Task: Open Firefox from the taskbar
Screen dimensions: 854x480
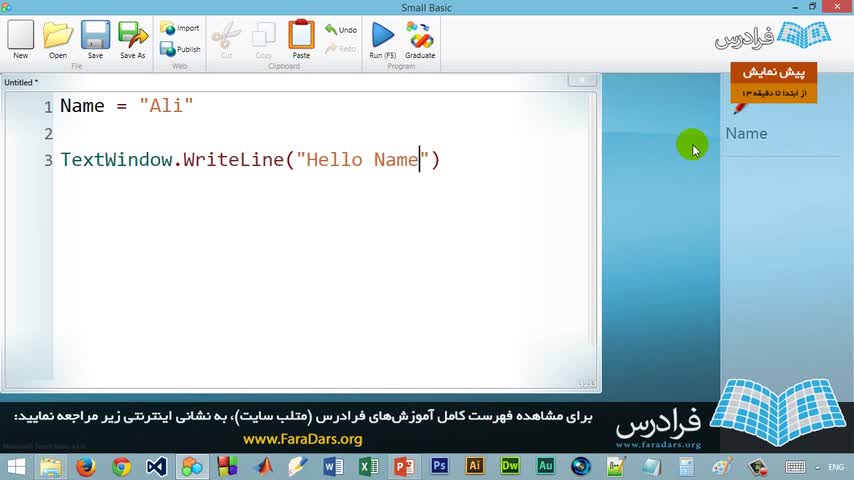Action: tap(86, 467)
